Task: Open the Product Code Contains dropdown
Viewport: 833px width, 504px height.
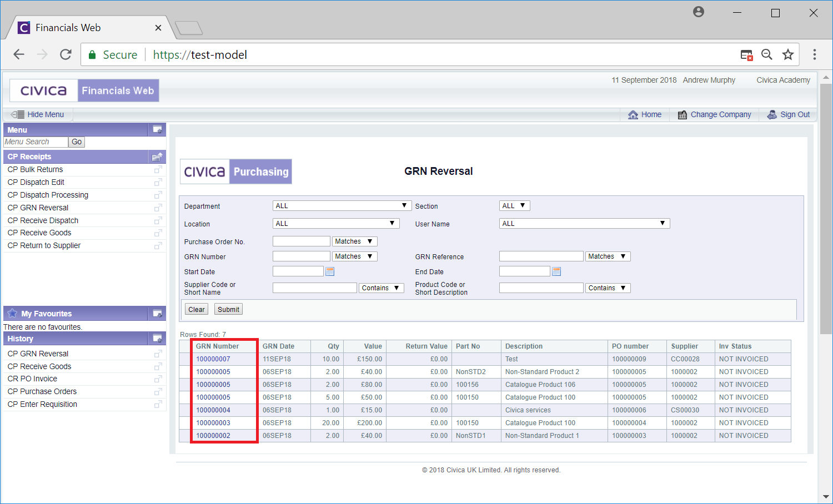Action: point(608,288)
